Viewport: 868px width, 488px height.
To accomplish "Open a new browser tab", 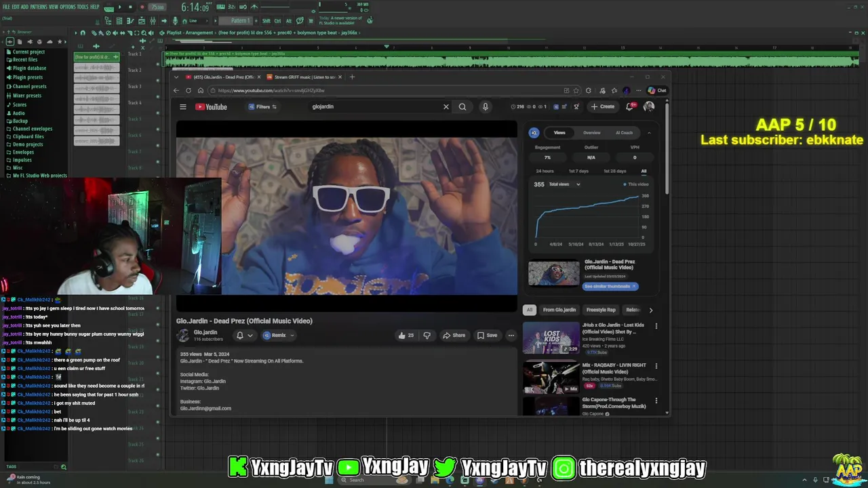I will [351, 77].
